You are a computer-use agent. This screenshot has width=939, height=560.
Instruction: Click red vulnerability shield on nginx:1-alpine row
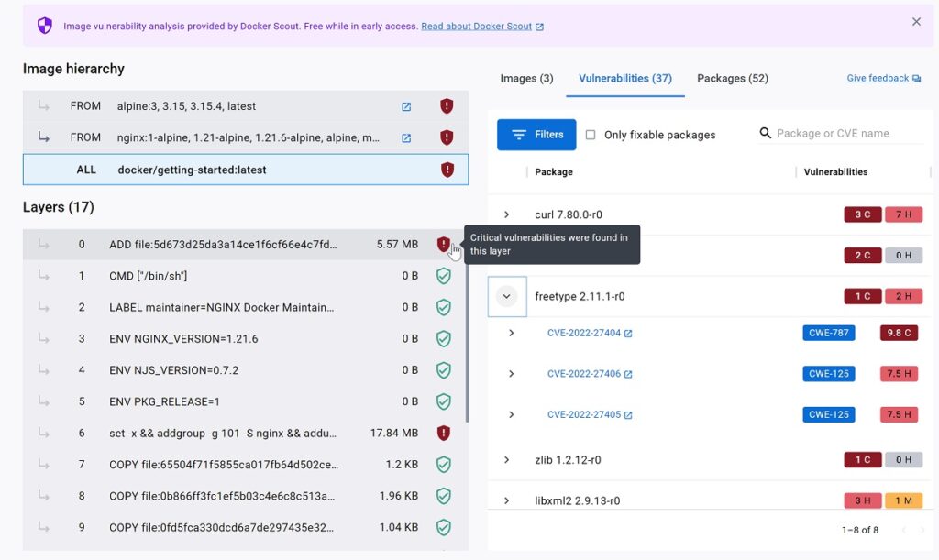point(447,137)
